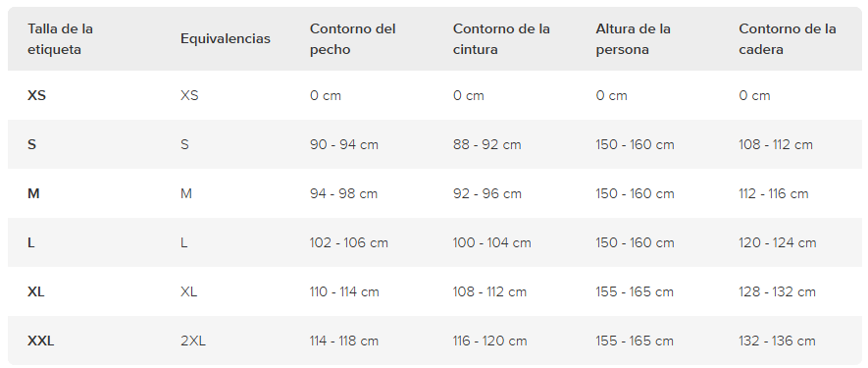Click the 'Talla de la etiqueta' column header
The image size is (868, 368).
61,39
